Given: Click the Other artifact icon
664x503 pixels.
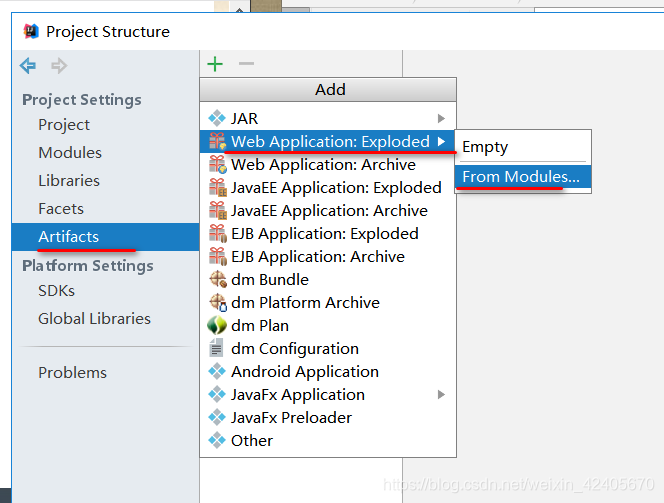Looking at the screenshot, I should (x=217, y=440).
